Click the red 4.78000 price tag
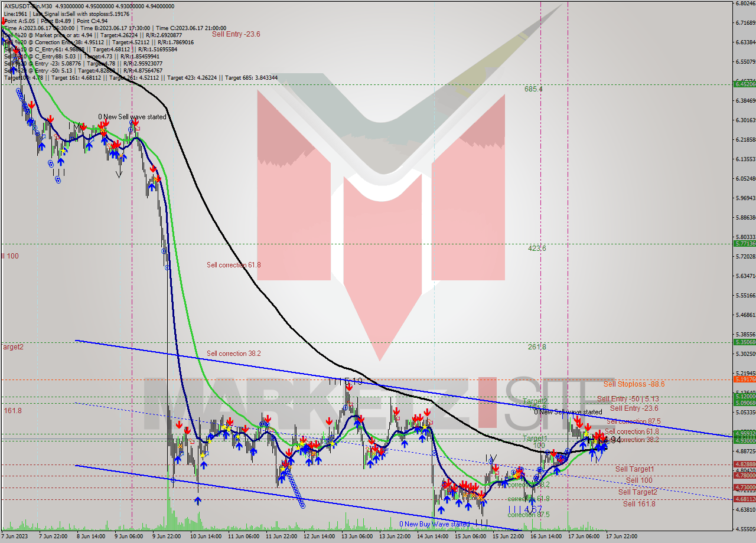 744,475
